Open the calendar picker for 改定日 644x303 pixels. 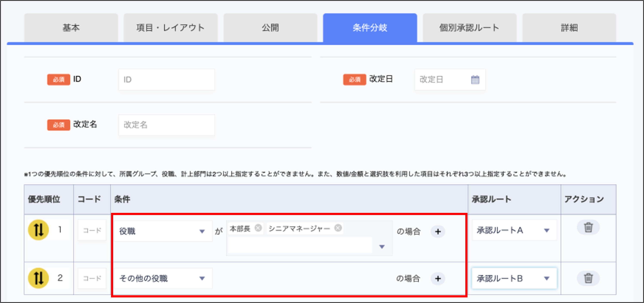point(475,80)
